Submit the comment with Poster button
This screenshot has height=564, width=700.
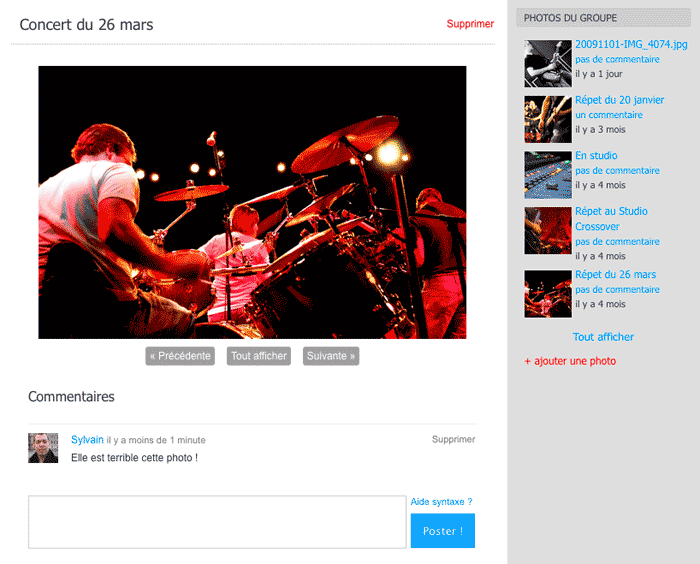click(442, 531)
